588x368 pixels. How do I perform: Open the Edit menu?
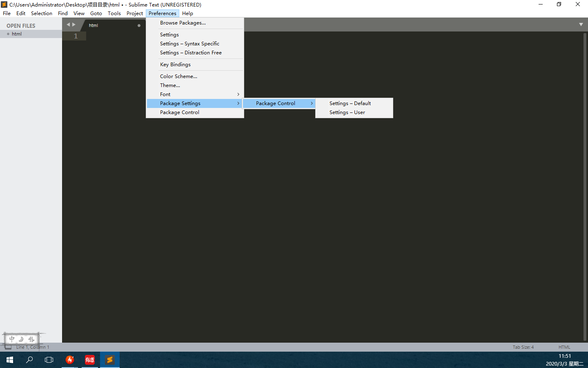21,13
